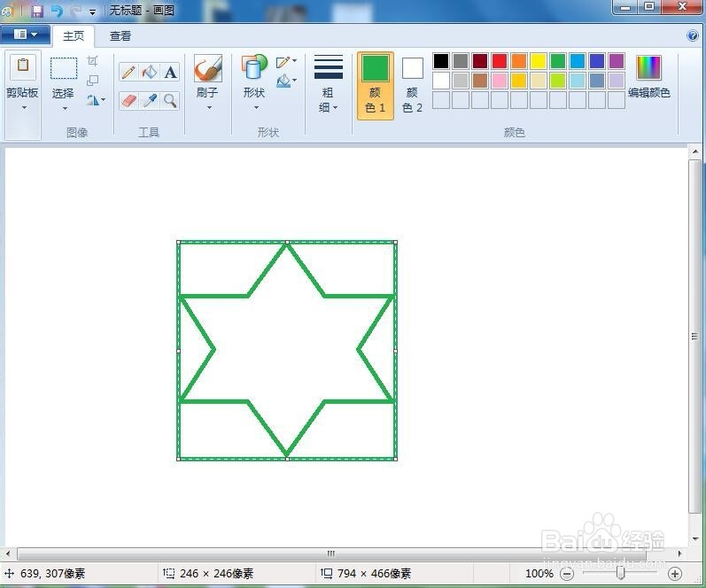Pick the pink color swatch
Screen dimensions: 706x588
point(500,81)
